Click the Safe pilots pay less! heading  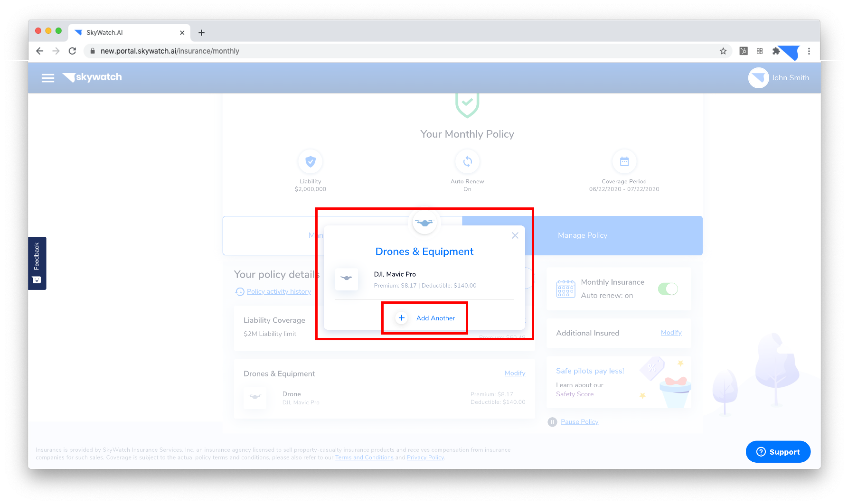[x=590, y=371]
